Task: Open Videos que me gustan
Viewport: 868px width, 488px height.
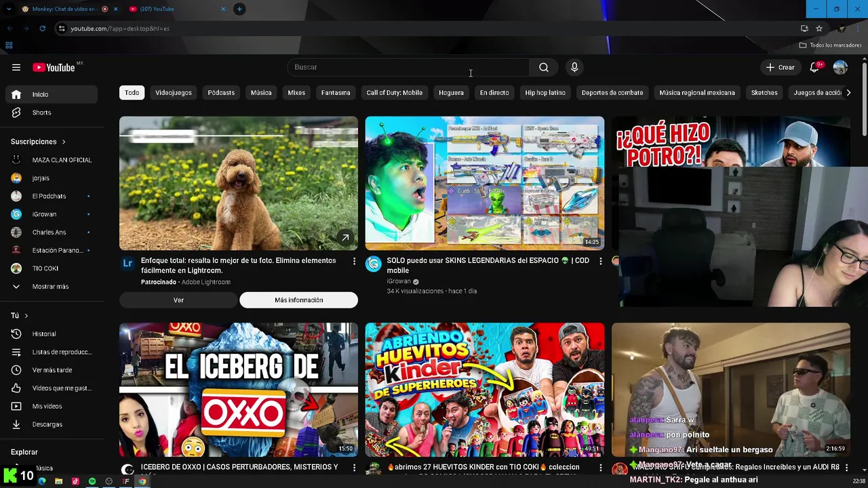Action: (52, 388)
